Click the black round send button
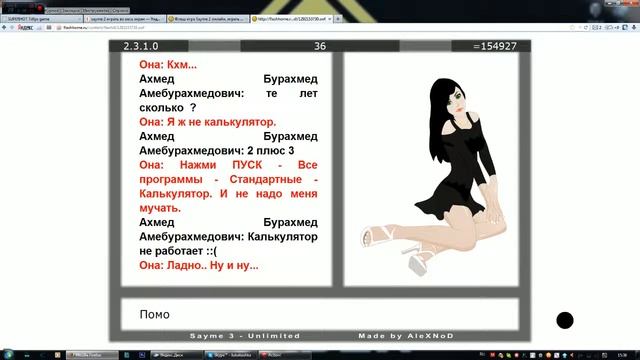Viewport: 640px width, 360px height. click(565, 320)
